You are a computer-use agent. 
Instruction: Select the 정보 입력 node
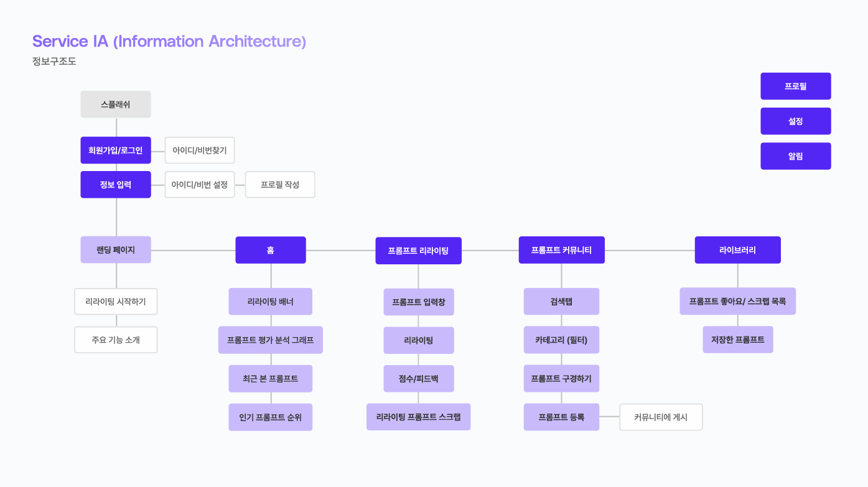click(116, 185)
